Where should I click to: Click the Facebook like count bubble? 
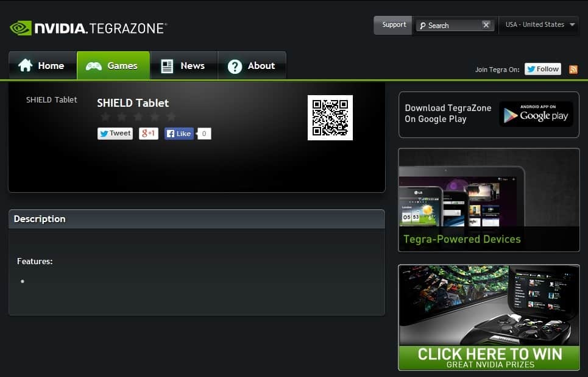204,134
